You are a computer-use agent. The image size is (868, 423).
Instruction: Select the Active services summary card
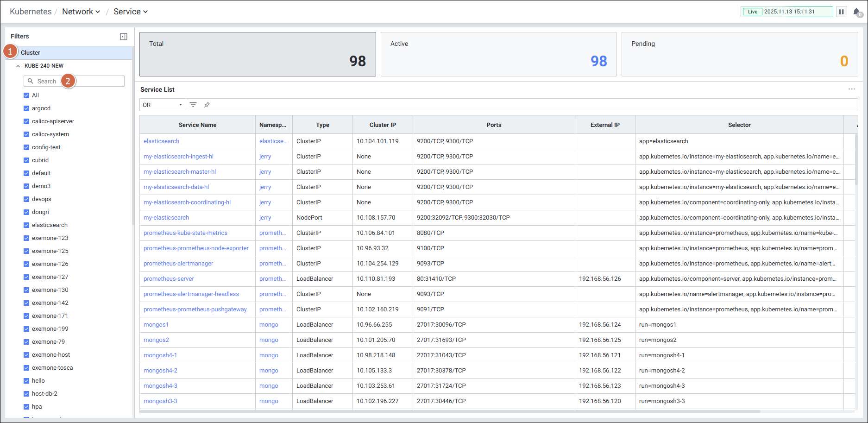(498, 54)
